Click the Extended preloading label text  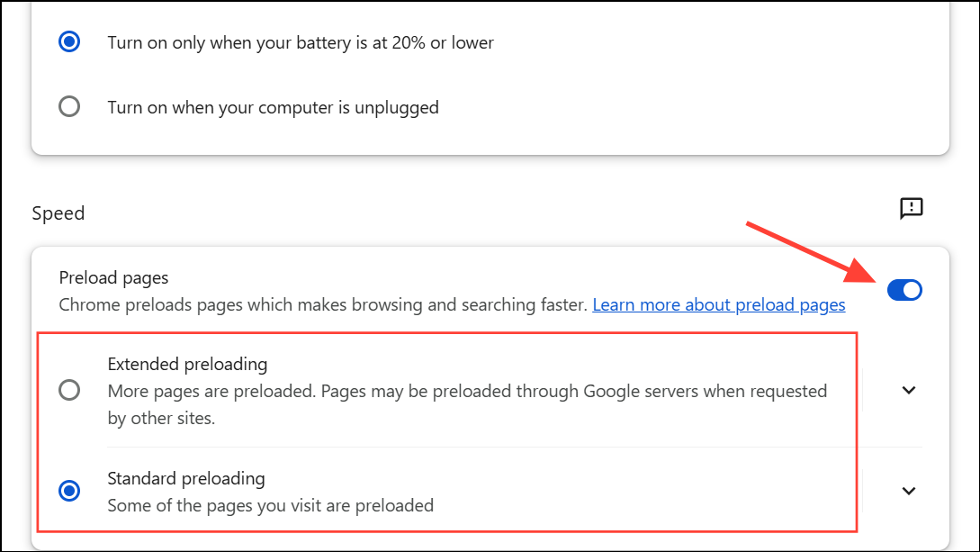point(187,365)
